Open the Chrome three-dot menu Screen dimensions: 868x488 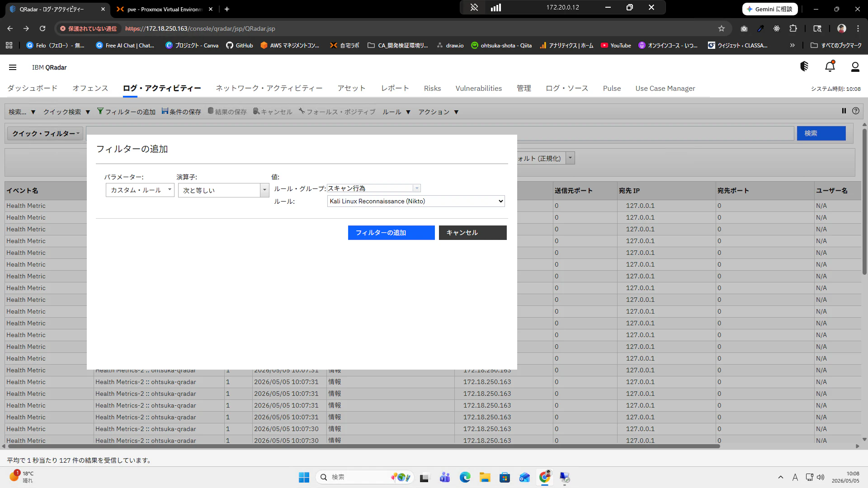858,28
